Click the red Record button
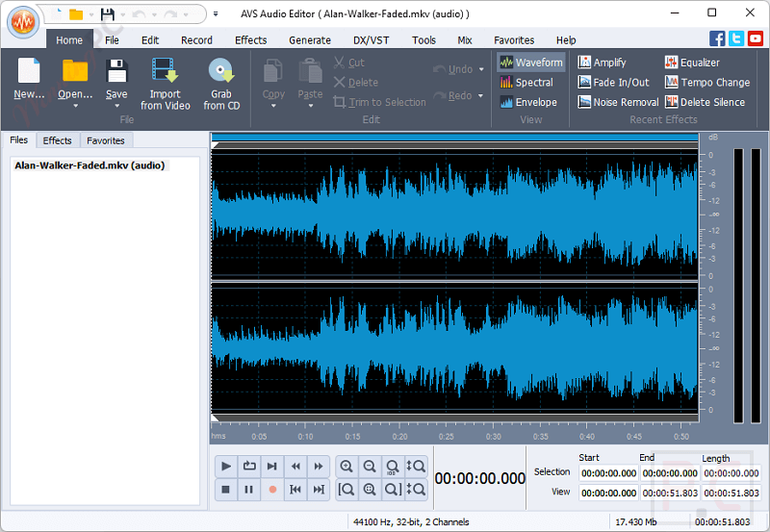The height and width of the screenshot is (532, 770). 272,490
